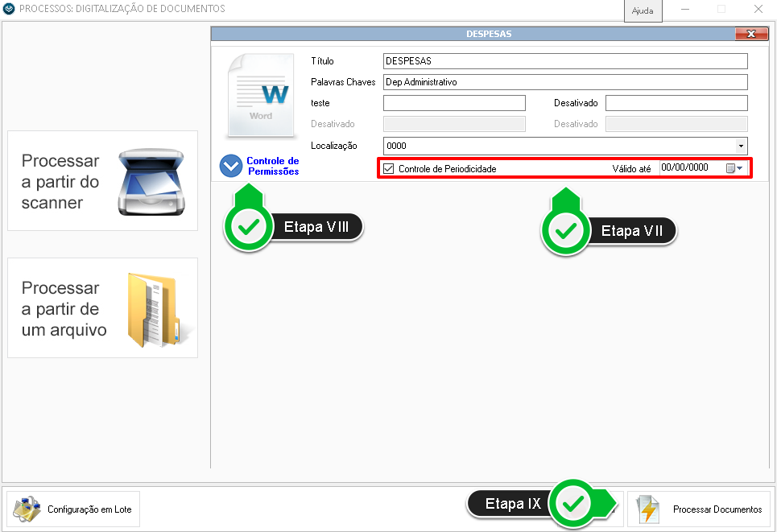
Task: Click Processar Documentos button
Action: (x=699, y=509)
